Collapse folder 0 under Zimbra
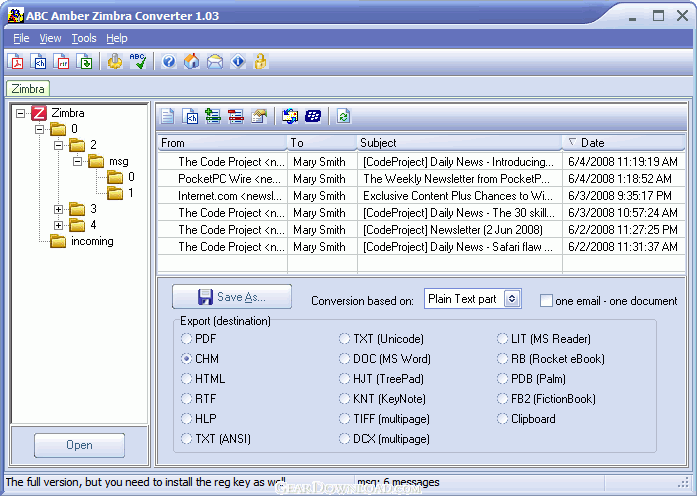Image resolution: width=697 pixels, height=496 pixels. coord(40,129)
